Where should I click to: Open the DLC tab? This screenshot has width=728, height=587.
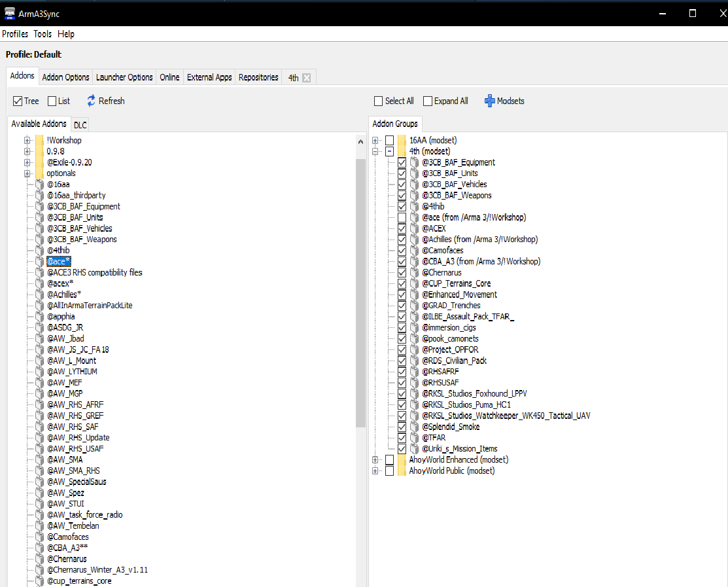(x=80, y=125)
